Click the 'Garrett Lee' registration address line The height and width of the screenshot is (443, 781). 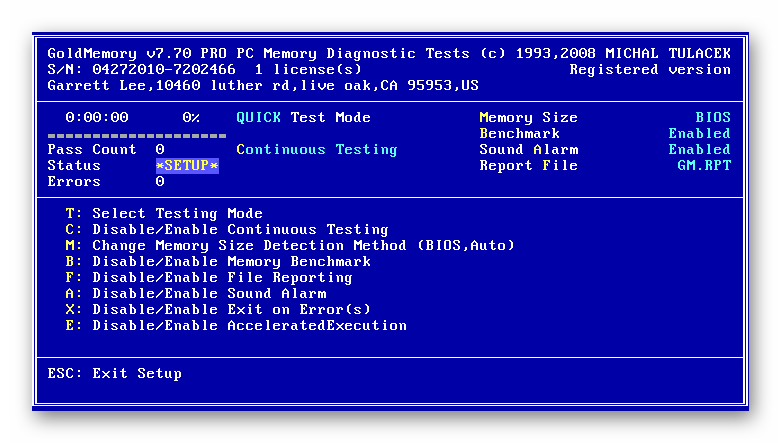point(263,86)
